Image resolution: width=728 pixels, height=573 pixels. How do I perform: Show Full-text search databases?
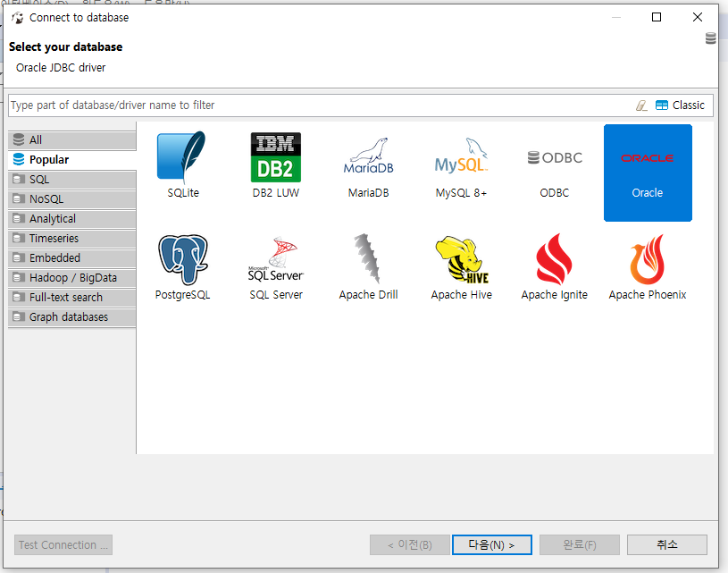[72, 297]
